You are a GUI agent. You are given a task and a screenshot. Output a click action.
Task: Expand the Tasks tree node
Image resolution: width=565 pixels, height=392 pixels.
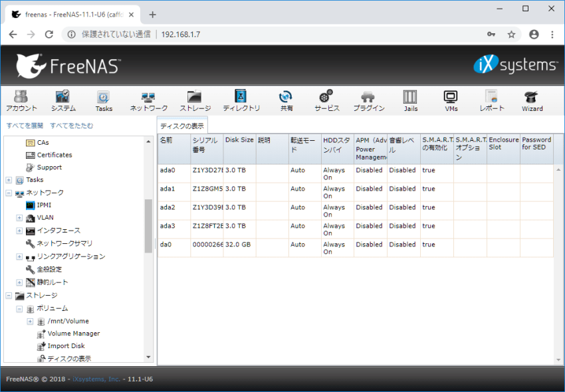(x=9, y=180)
